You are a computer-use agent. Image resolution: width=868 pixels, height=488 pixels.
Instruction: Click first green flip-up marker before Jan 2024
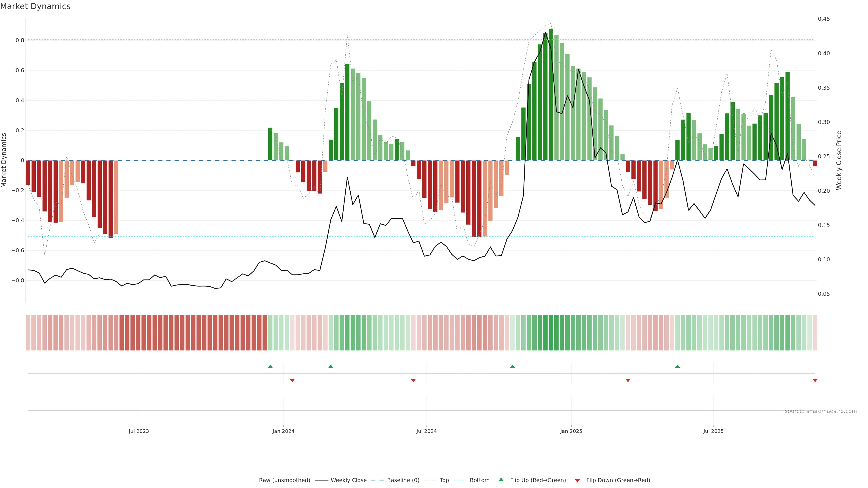270,366
